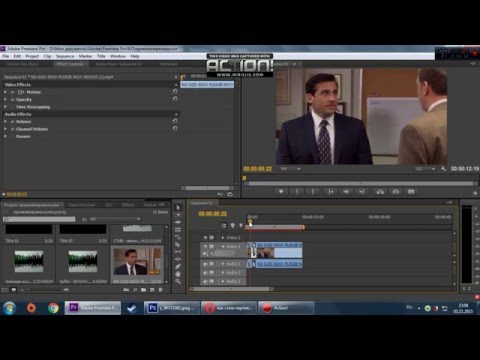This screenshot has height=360, width=480.
Task: Open the File menu
Action: point(6,56)
